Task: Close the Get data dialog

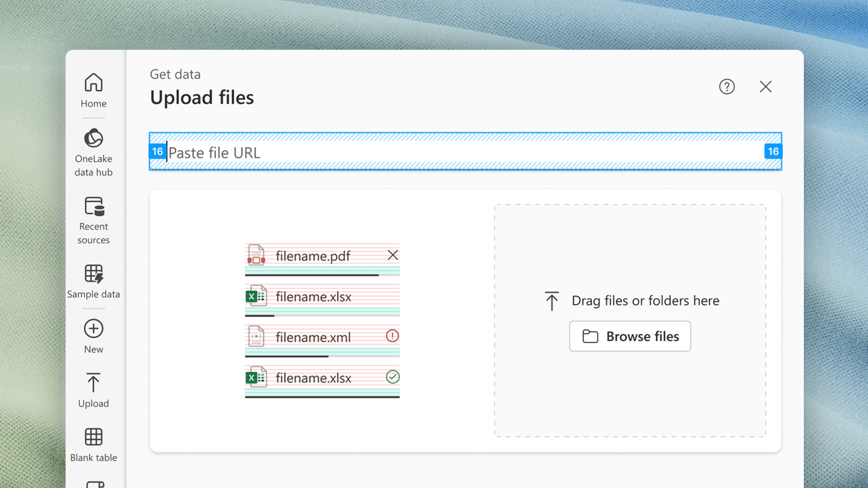Action: (765, 87)
